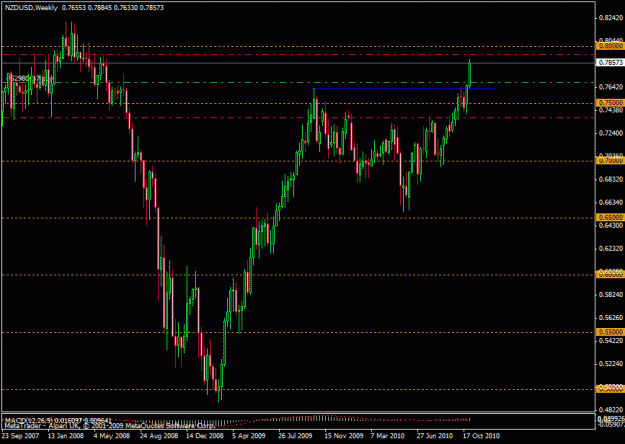Click the 0.62320 price axis label
The height and width of the screenshot is (444, 625).
tap(611, 248)
